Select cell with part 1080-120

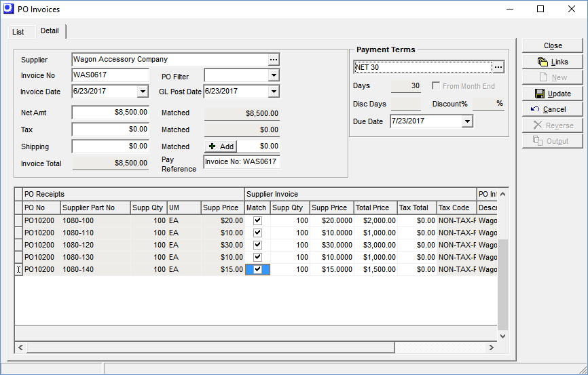96,245
